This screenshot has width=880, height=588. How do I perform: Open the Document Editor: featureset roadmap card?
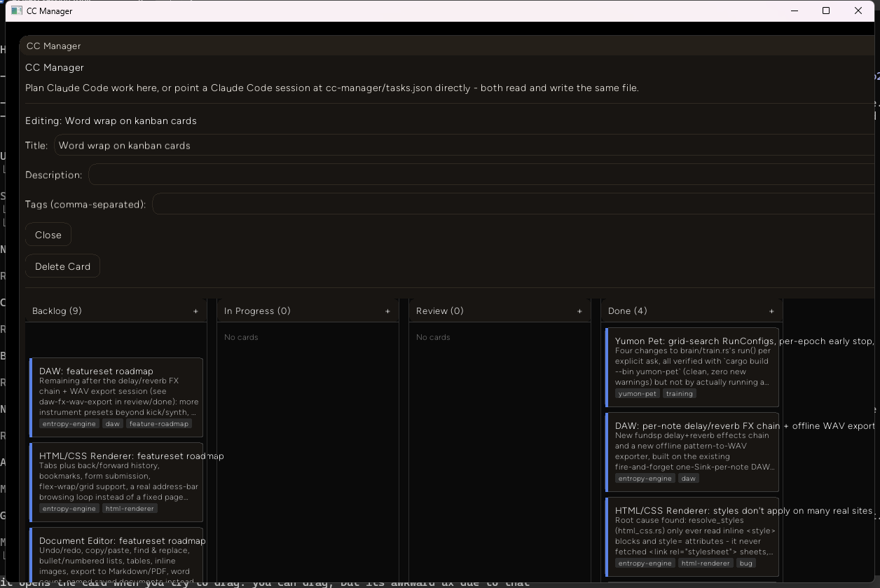[116, 555]
